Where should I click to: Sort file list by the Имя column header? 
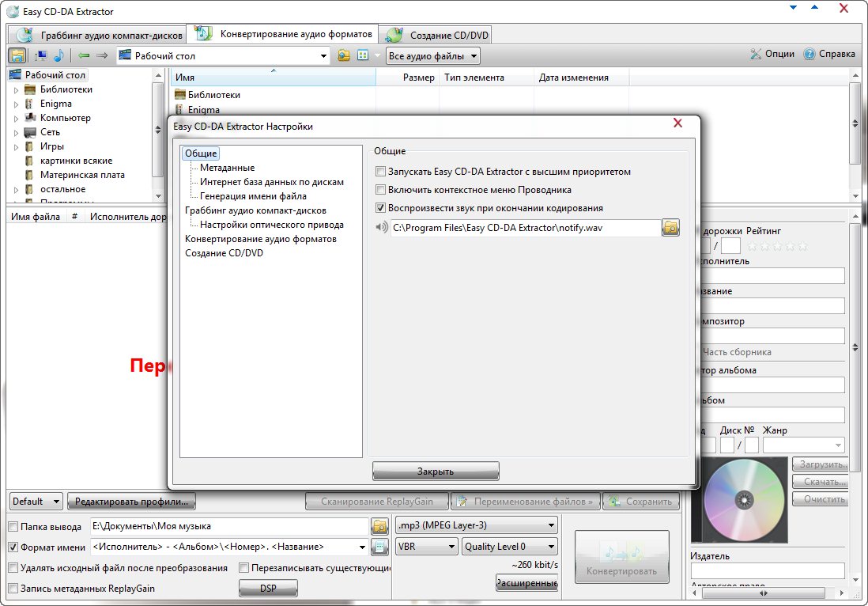point(274,78)
